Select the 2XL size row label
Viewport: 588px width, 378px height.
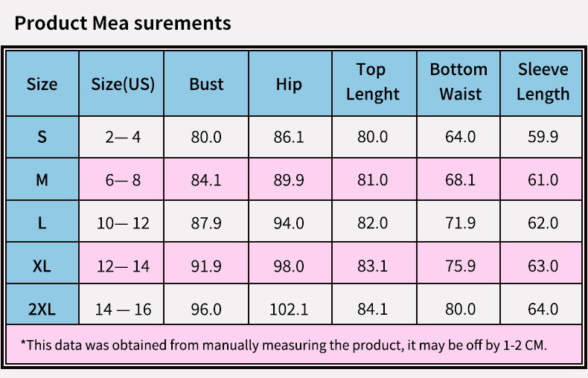point(42,308)
